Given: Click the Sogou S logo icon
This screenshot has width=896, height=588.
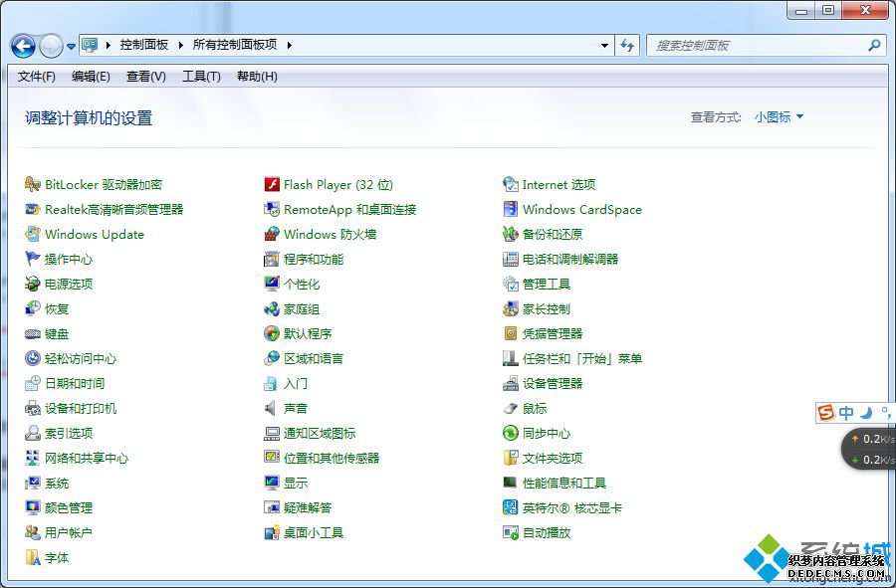Looking at the screenshot, I should pos(826,412).
